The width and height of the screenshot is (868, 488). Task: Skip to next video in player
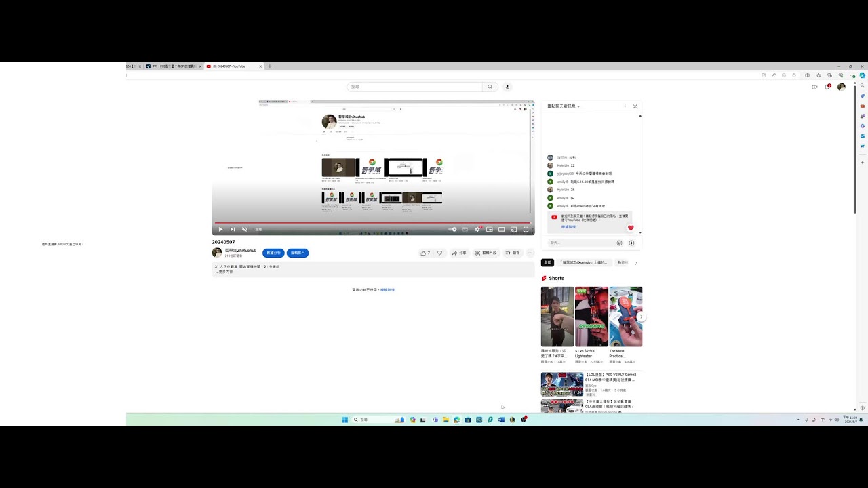click(x=232, y=230)
